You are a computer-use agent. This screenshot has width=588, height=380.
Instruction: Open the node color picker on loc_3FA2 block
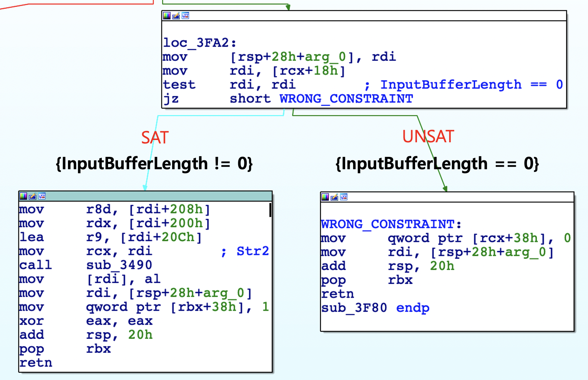(x=167, y=16)
